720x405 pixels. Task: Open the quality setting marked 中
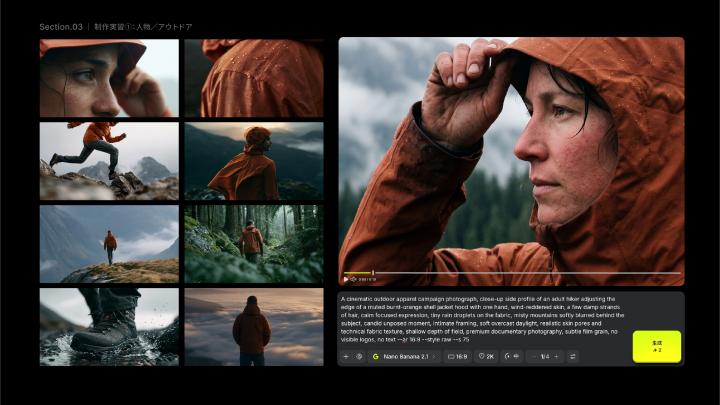pos(512,356)
